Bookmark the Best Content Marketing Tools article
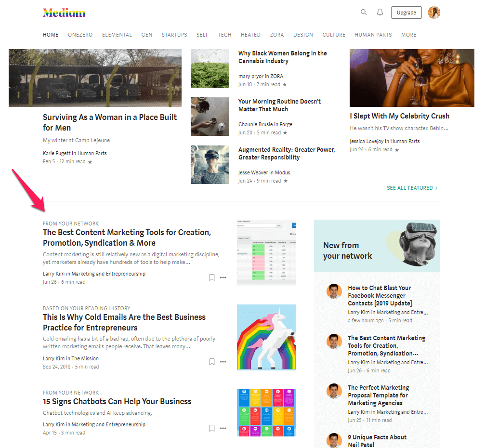This screenshot has width=485, height=448. 212,277
